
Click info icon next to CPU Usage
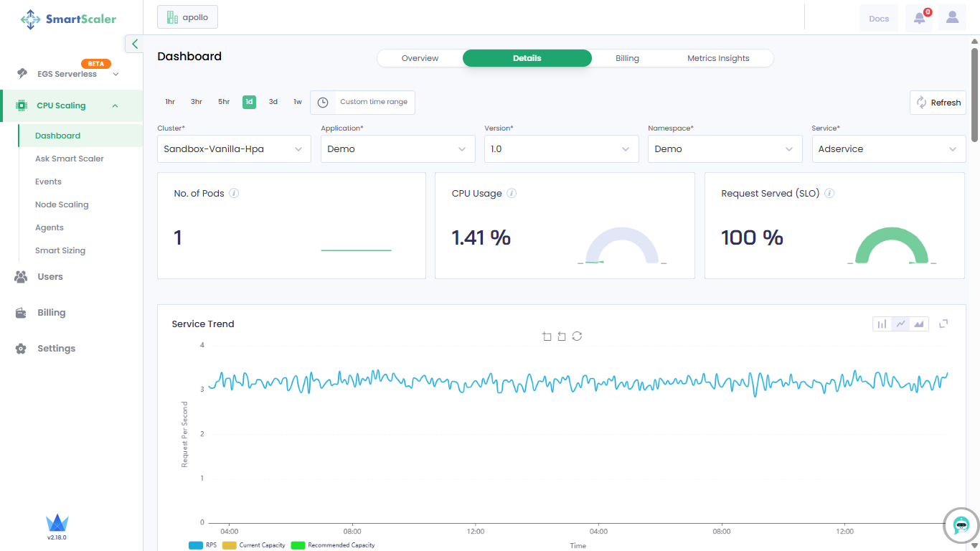coord(512,194)
